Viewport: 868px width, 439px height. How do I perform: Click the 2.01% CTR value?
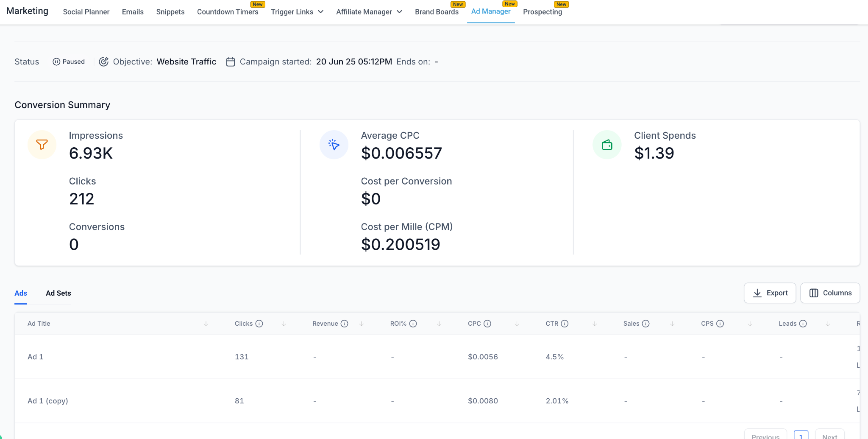click(x=557, y=401)
